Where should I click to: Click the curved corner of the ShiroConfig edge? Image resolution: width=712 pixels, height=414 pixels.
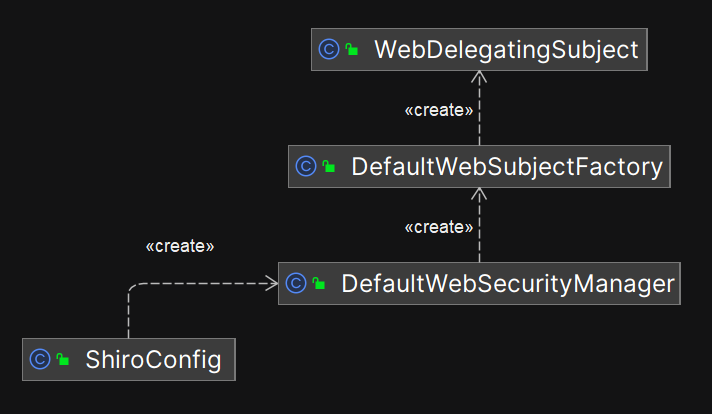pyautogui.click(x=133, y=288)
